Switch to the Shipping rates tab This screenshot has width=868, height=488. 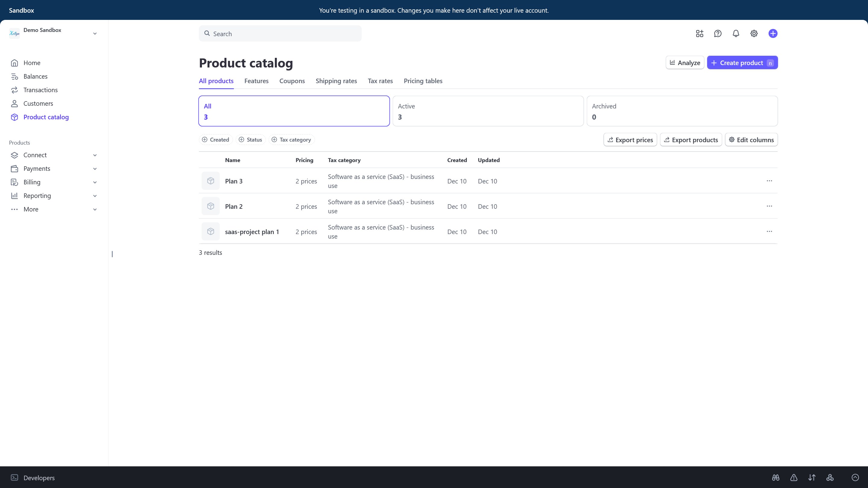point(336,81)
